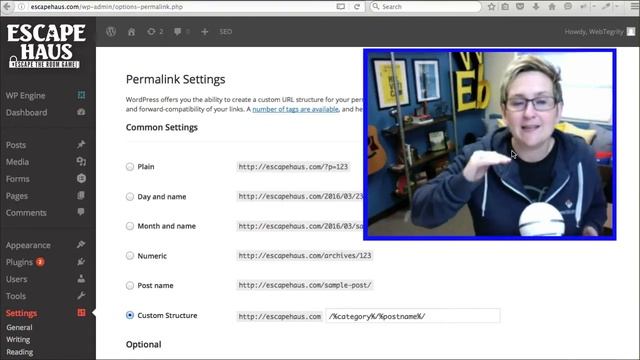Viewport: 640px width, 360px height.
Task: Follow 'number of tags are available' link
Action: (296, 109)
